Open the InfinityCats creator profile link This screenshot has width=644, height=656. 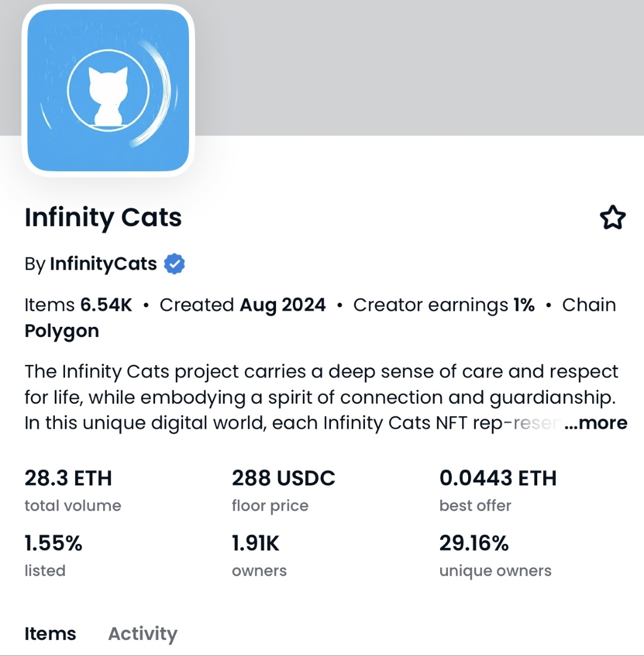103,264
